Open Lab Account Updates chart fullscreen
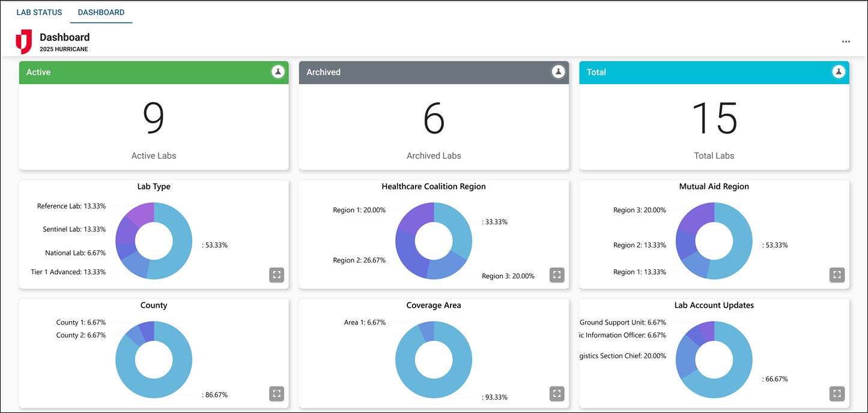 837,394
